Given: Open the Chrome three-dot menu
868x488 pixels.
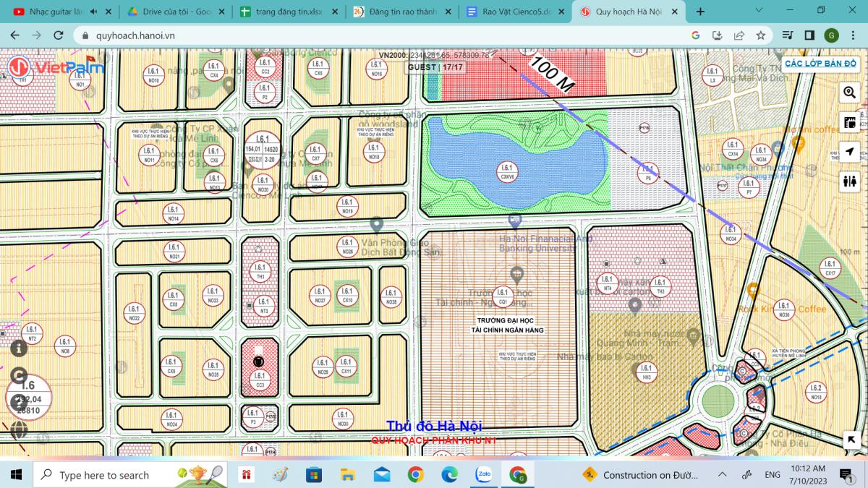Looking at the screenshot, I should click(852, 35).
